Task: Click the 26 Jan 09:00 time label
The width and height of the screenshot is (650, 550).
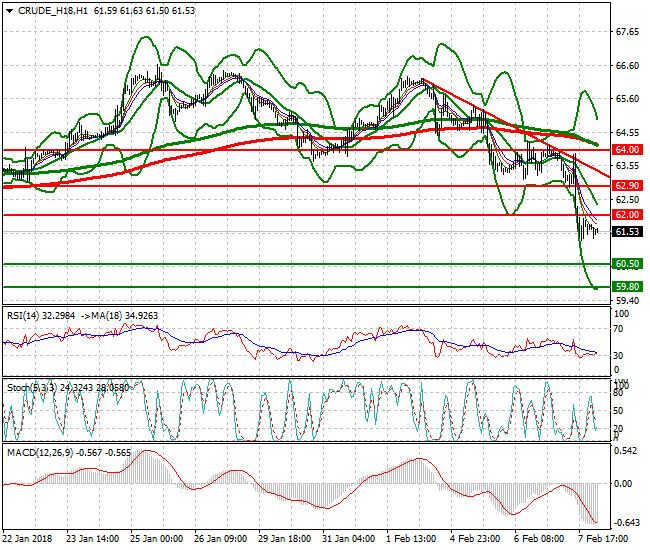Action: coord(220,539)
